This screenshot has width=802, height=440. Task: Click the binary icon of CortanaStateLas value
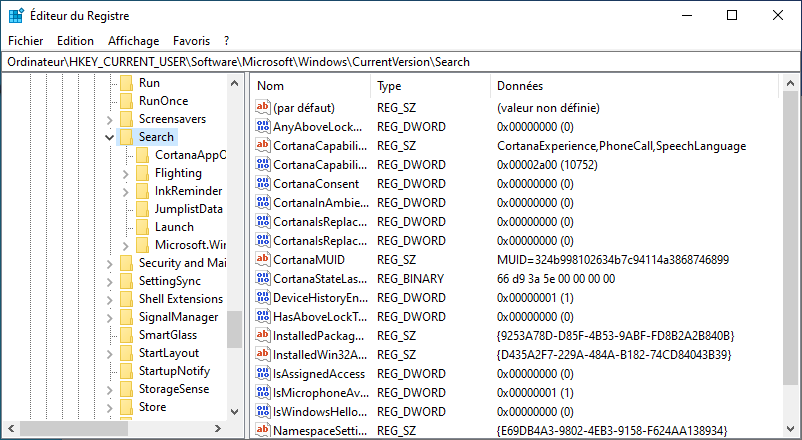pos(263,278)
